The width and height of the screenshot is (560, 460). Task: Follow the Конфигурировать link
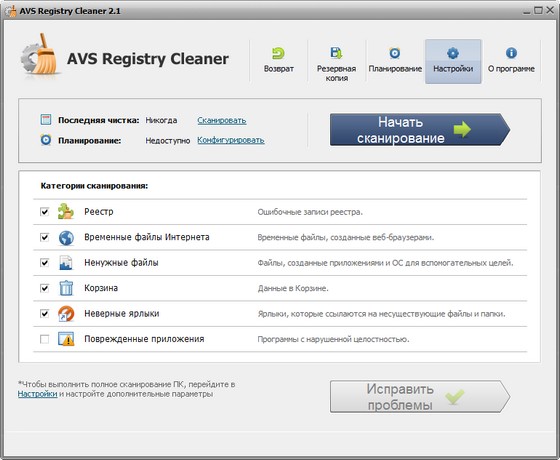point(231,140)
